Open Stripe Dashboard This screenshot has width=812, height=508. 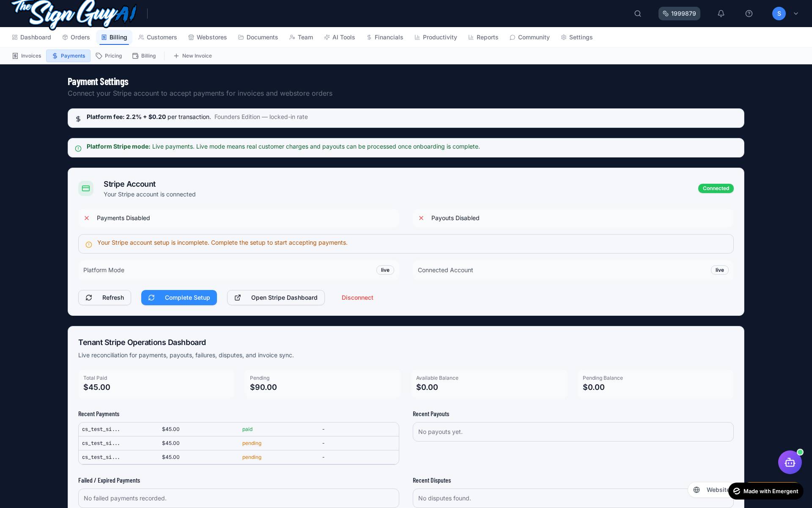(276, 298)
